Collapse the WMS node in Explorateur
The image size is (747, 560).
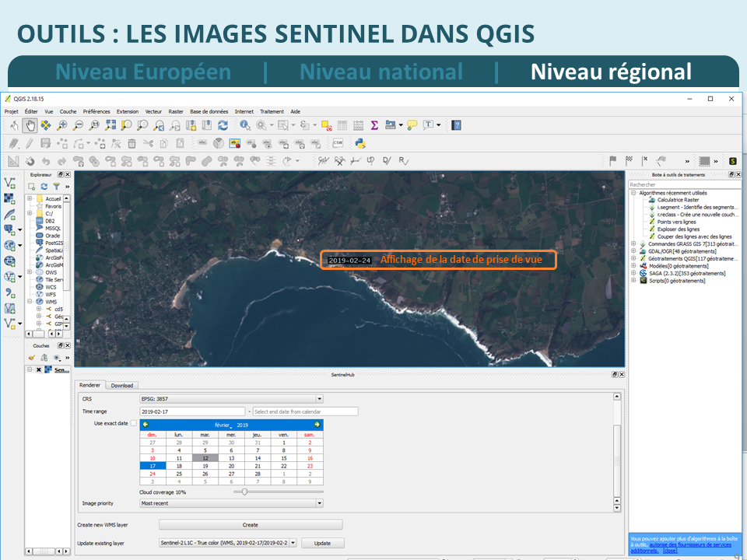tap(30, 302)
